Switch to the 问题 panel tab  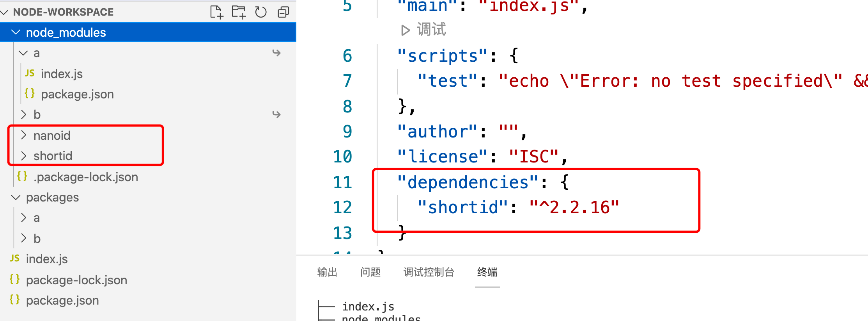pyautogui.click(x=370, y=272)
